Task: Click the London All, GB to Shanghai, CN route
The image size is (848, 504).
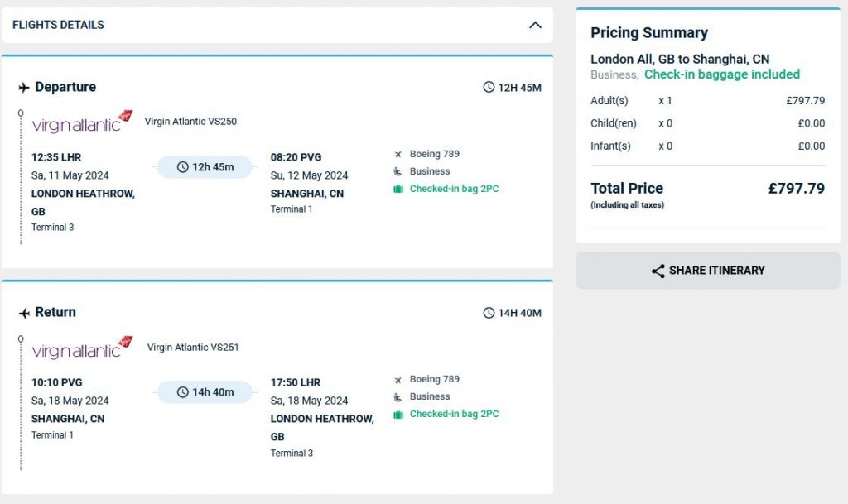Action: tap(680, 59)
